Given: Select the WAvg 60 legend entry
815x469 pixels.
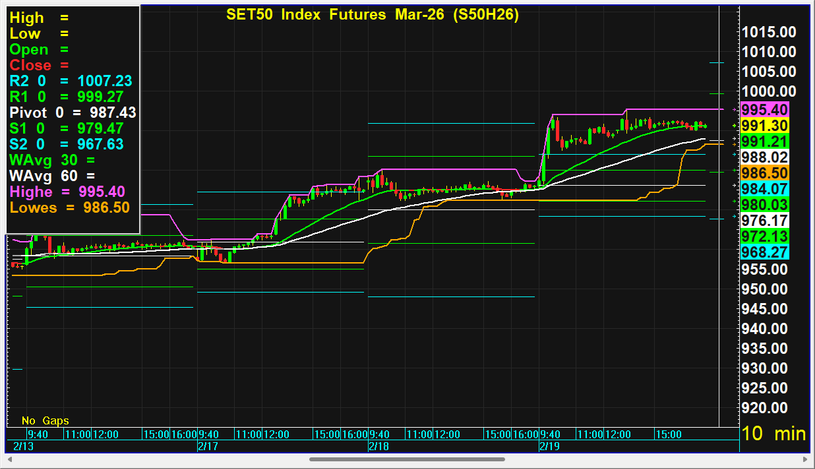Looking at the screenshot, I should (x=52, y=176).
